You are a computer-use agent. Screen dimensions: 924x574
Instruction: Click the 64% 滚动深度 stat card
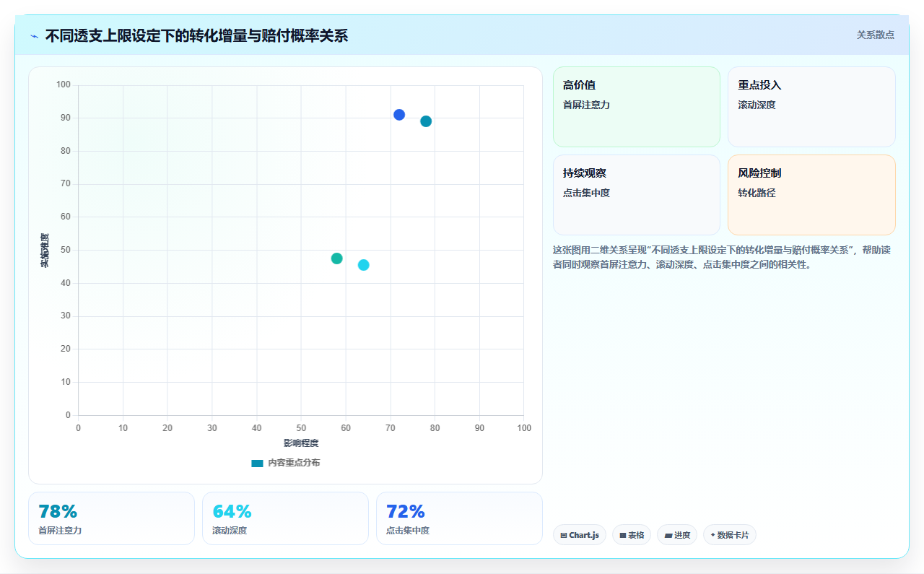tap(285, 518)
